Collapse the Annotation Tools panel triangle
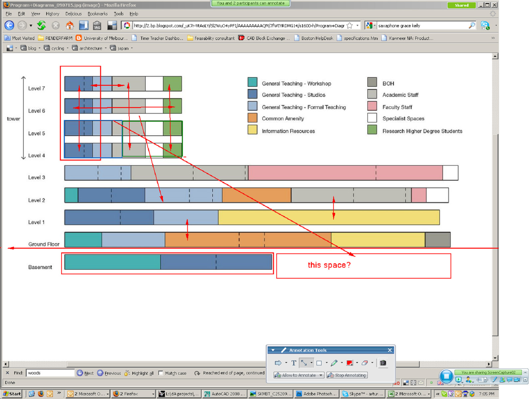The width and height of the screenshot is (532, 399). click(273, 350)
